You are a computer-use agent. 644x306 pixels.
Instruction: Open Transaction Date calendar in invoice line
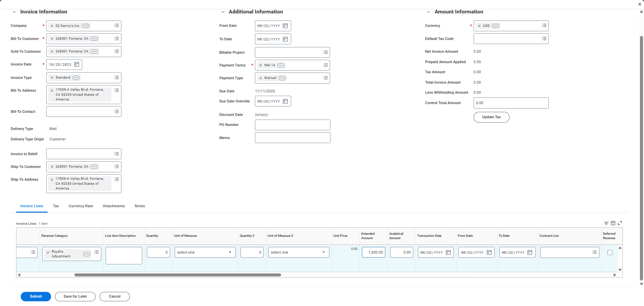[x=448, y=253]
